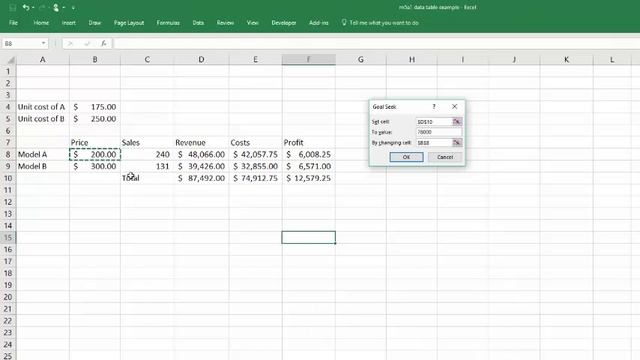
Task: Click costs cell 42,057.75
Action: click(255, 154)
